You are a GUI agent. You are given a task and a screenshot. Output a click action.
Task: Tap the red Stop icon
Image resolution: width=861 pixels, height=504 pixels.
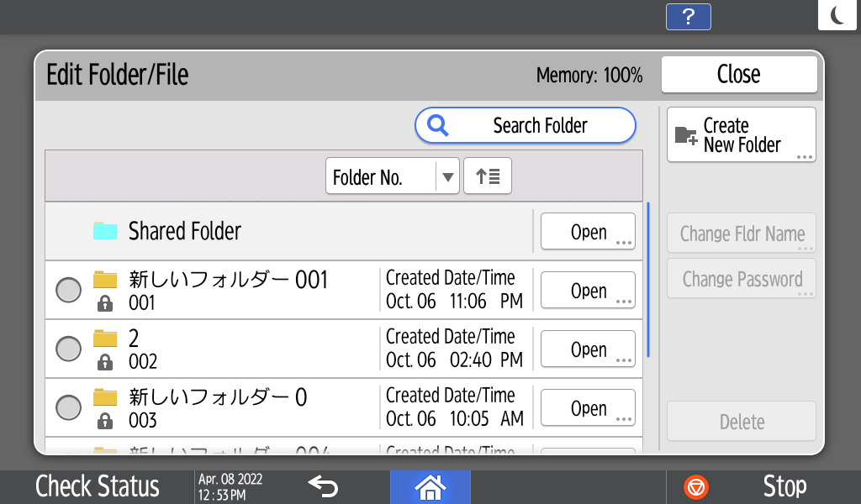(x=696, y=486)
